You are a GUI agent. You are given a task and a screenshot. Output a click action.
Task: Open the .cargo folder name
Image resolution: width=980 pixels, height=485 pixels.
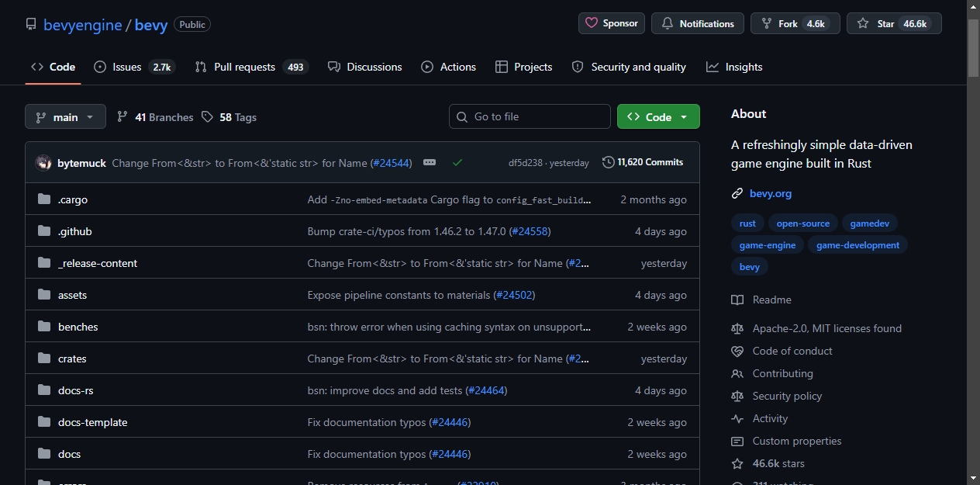pyautogui.click(x=73, y=199)
